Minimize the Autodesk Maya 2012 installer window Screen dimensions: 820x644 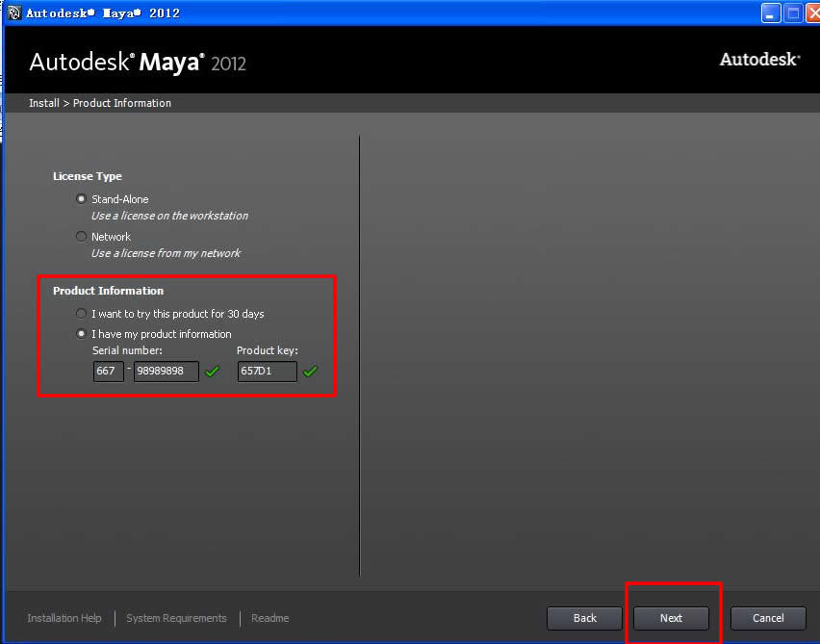pos(770,13)
